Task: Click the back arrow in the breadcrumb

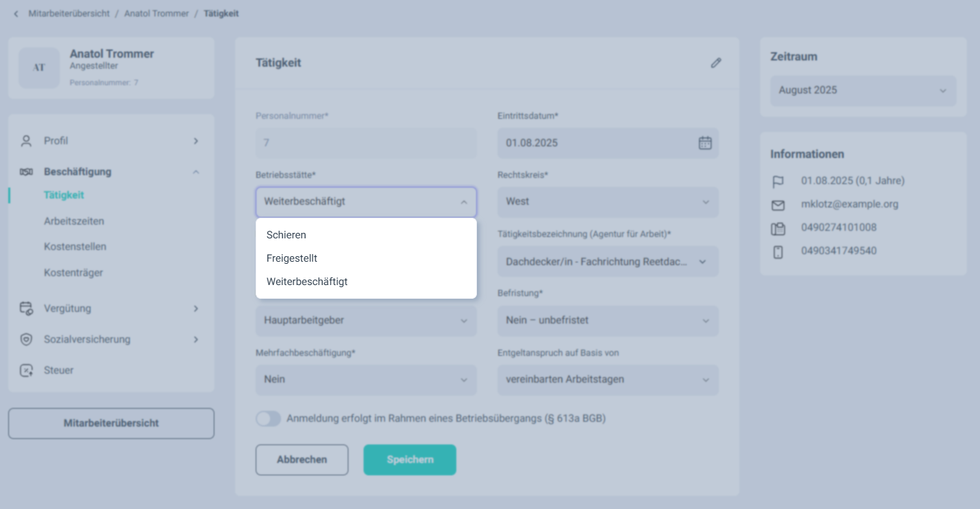Action: [x=16, y=14]
